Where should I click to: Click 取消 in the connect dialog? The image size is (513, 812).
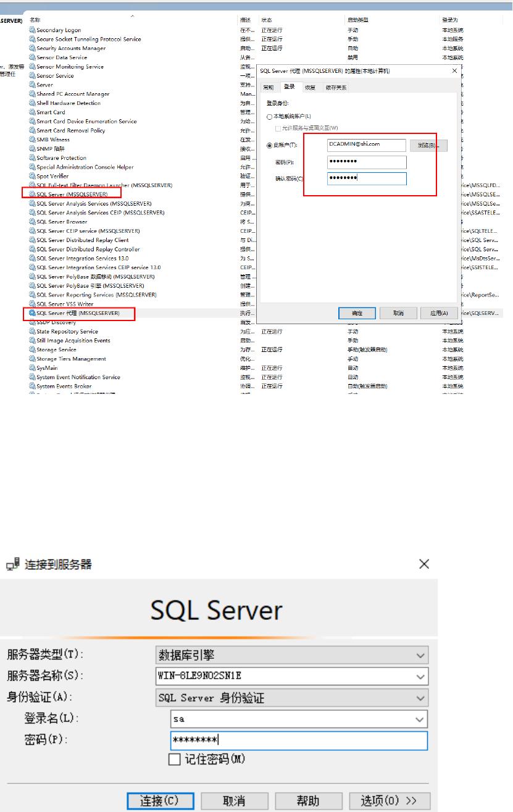tap(234, 801)
